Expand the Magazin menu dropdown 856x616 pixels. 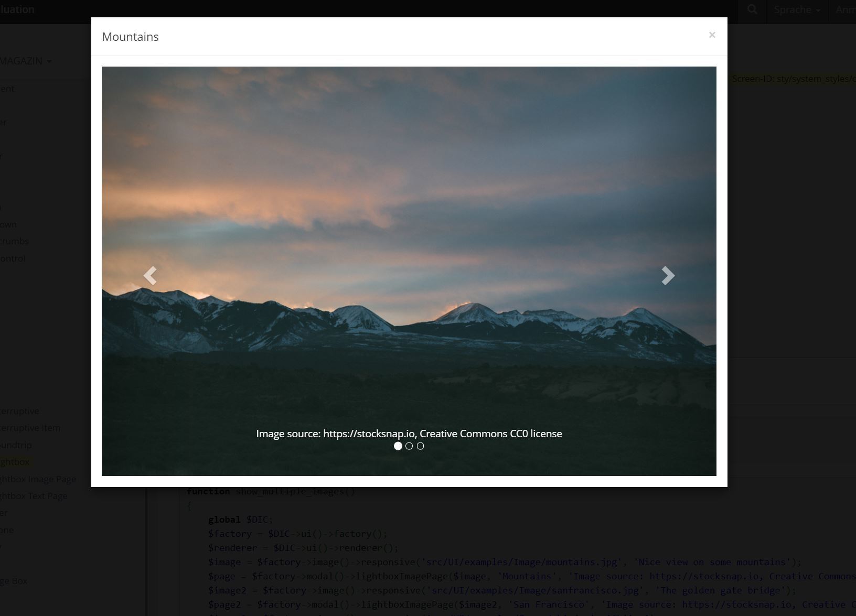pyautogui.click(x=25, y=61)
